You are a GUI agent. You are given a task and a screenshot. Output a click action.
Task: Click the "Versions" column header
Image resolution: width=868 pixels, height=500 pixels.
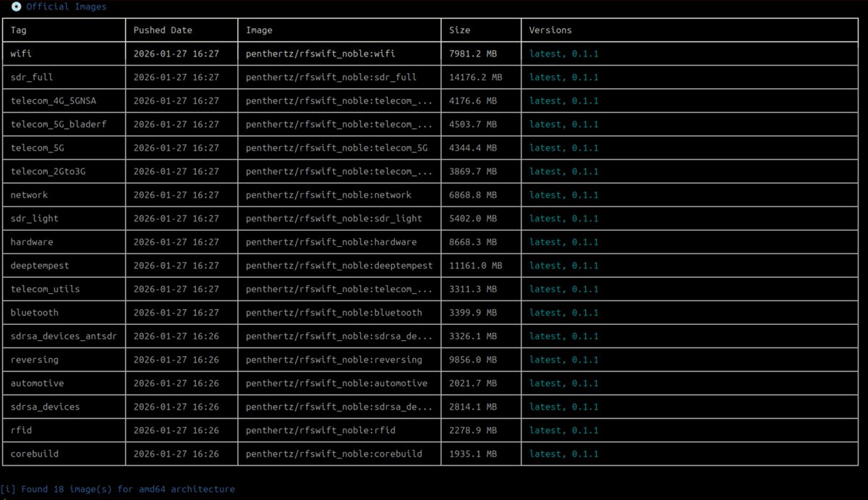[x=550, y=30]
